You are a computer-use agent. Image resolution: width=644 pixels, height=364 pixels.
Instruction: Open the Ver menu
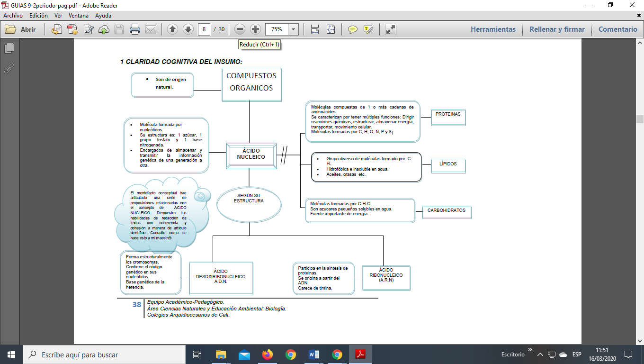click(x=58, y=16)
